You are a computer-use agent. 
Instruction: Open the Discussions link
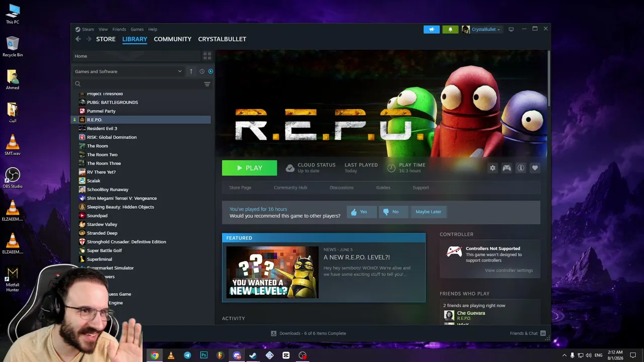(x=342, y=188)
